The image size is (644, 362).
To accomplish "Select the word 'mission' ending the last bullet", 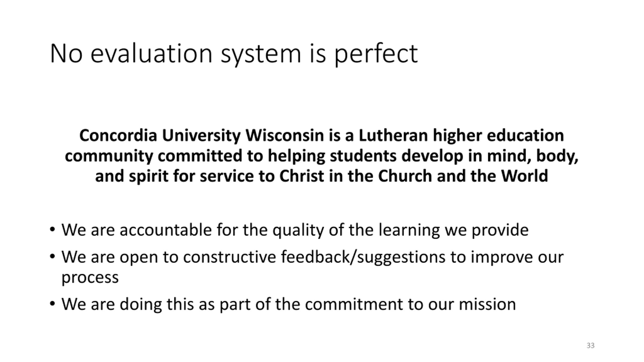I will 487,304.
